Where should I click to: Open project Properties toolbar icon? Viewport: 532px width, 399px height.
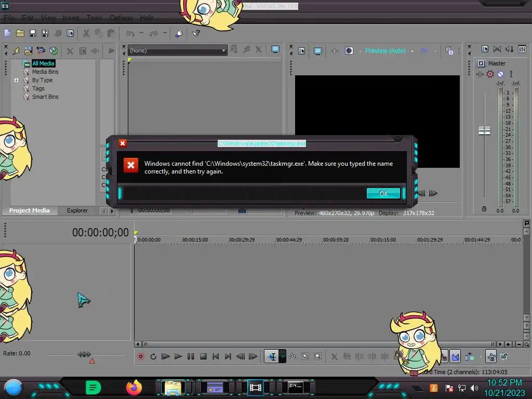[70, 33]
